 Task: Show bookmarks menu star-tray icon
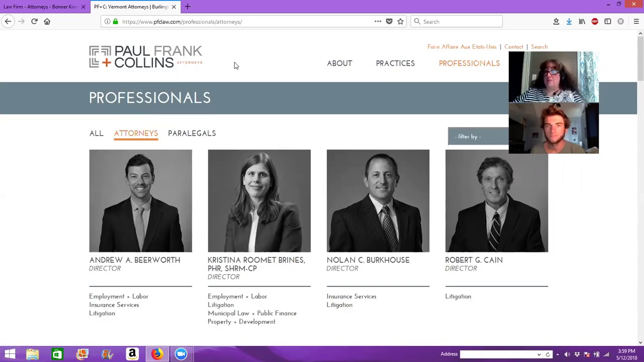click(556, 22)
